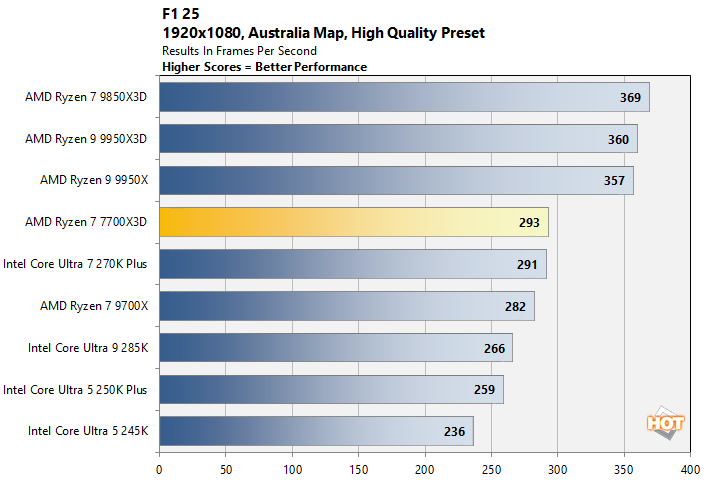
Task: Click the AMD Ryzen 7 9850X3D label
Action: [86, 97]
